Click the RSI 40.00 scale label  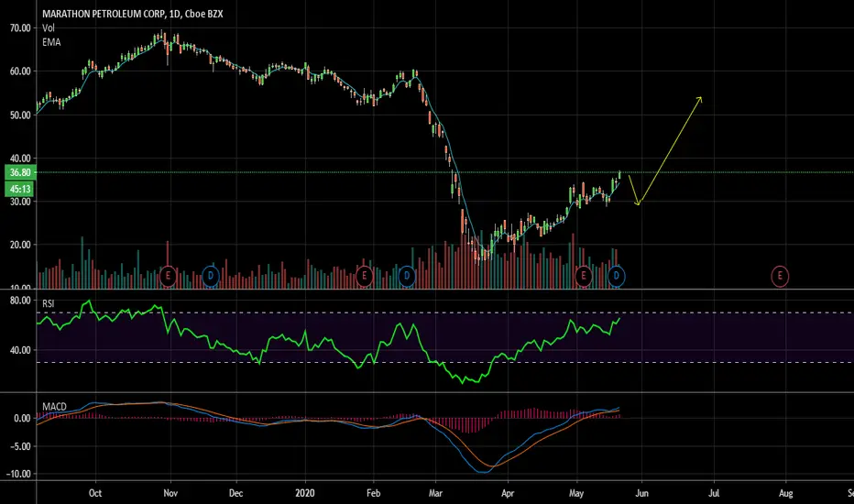(x=20, y=350)
